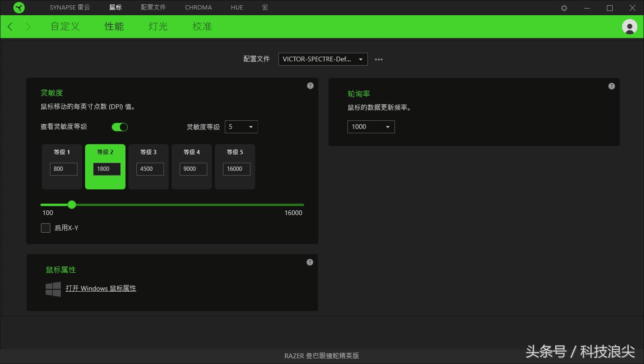
Task: Open the CHROMA menu
Action: 198,7
